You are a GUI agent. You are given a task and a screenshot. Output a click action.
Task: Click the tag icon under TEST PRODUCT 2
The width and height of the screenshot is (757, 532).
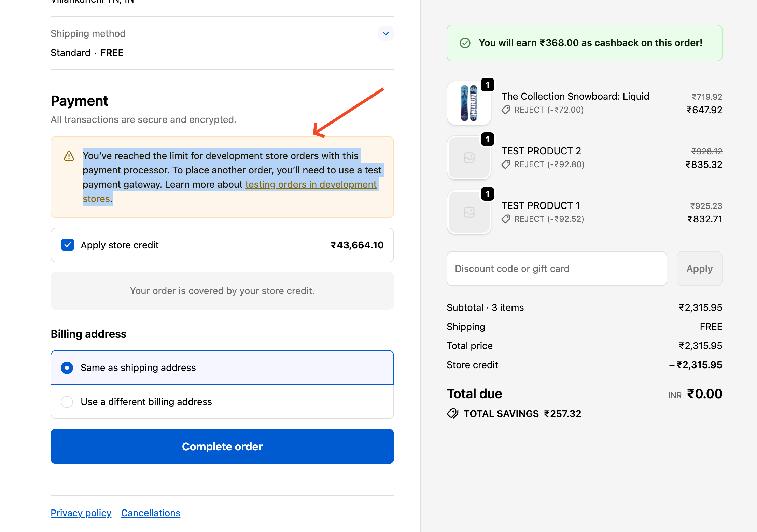506,164
